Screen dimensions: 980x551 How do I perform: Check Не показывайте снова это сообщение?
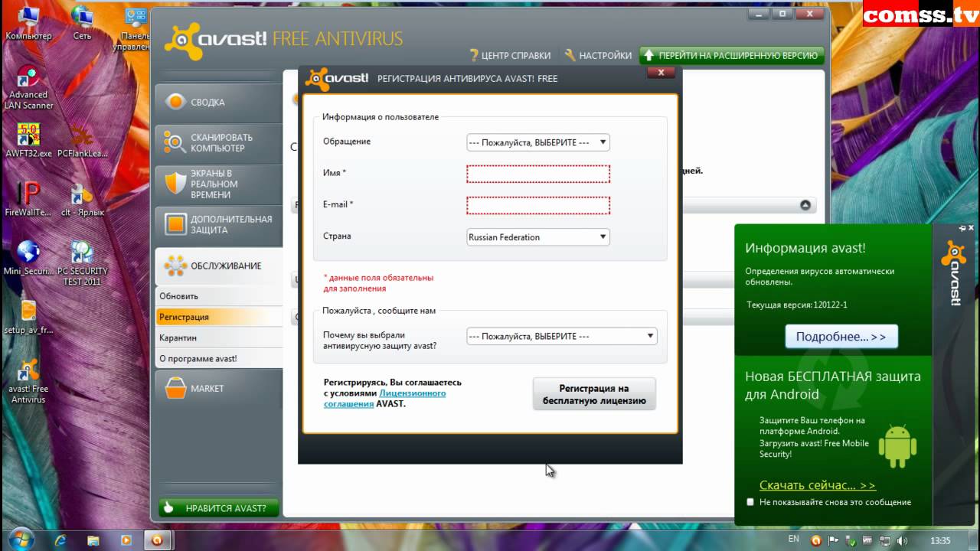click(x=750, y=502)
